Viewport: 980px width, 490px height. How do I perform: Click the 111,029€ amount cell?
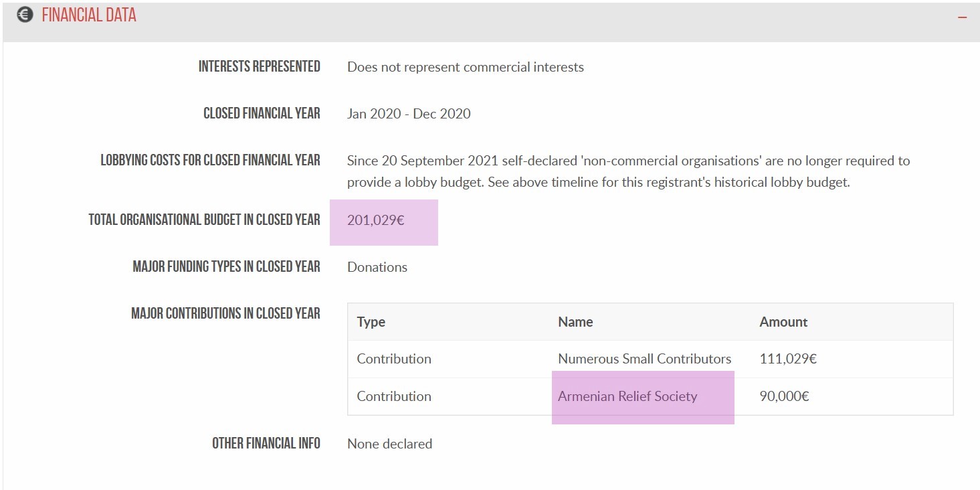click(788, 359)
